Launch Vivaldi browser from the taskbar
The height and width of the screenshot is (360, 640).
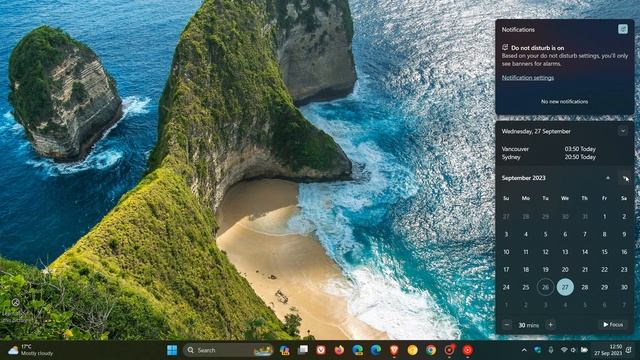[x=321, y=350]
